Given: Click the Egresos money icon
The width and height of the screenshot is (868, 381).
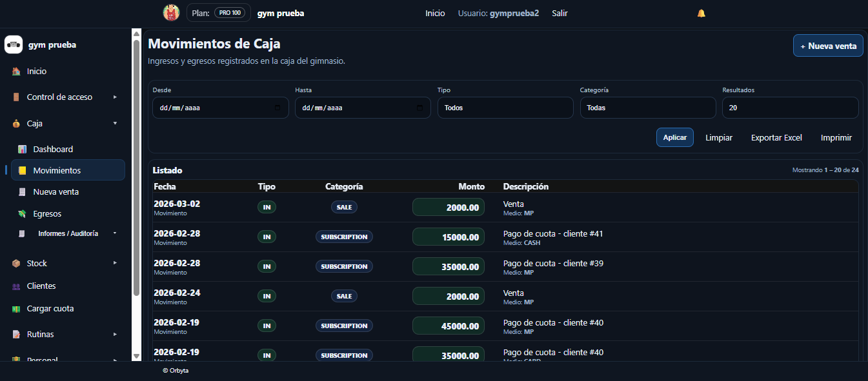Looking at the screenshot, I should click(22, 213).
